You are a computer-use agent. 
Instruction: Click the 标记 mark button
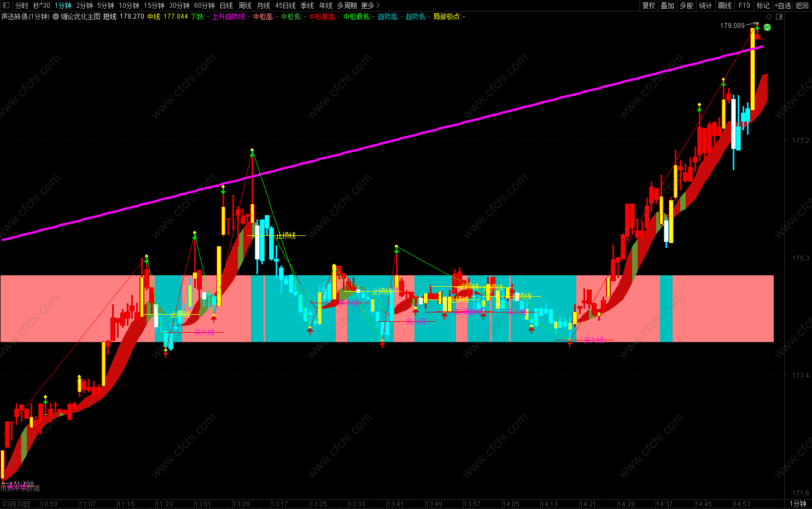(763, 5)
